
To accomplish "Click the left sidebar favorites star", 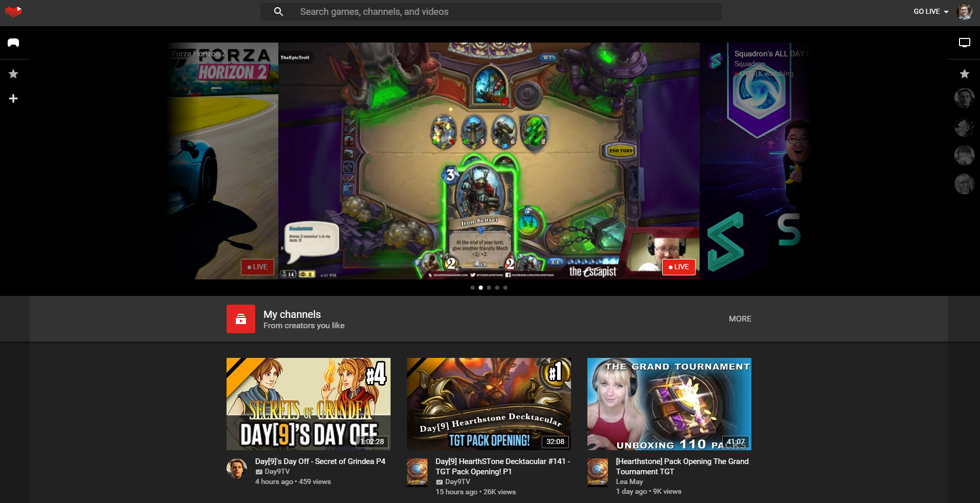I will (x=13, y=74).
